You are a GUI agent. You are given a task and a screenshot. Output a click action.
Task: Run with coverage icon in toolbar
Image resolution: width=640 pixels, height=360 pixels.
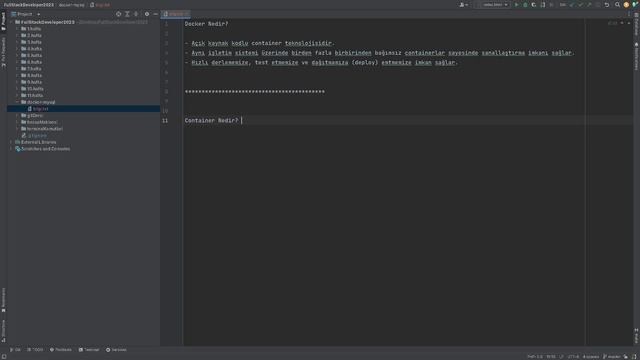pyautogui.click(x=534, y=5)
